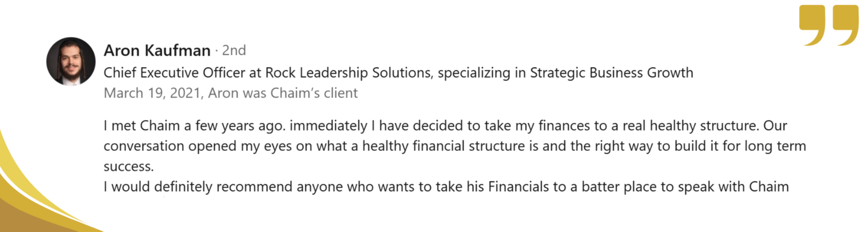The width and height of the screenshot is (868, 232).
Task: Select the line I would definitely recommend anyone
Action: pyautogui.click(x=446, y=187)
